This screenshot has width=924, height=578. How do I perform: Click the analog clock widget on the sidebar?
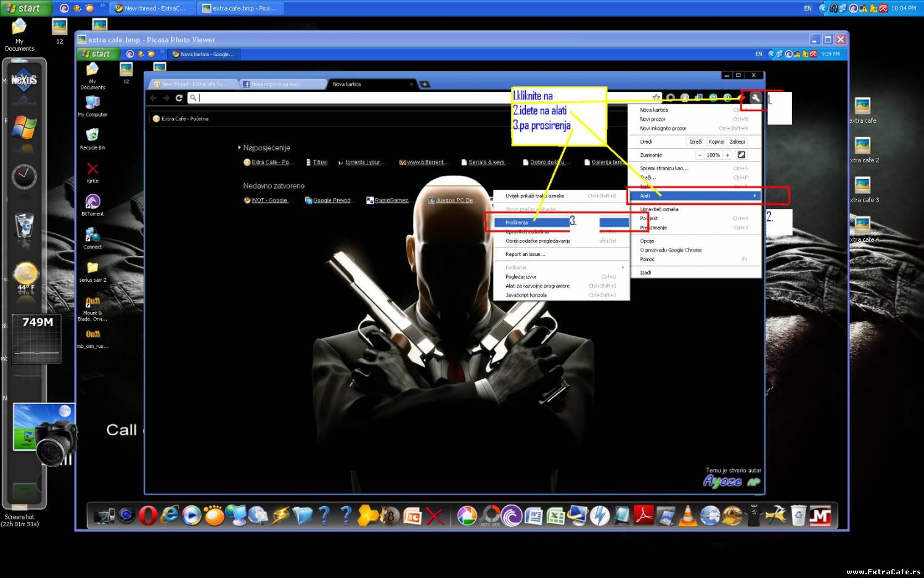[24, 177]
